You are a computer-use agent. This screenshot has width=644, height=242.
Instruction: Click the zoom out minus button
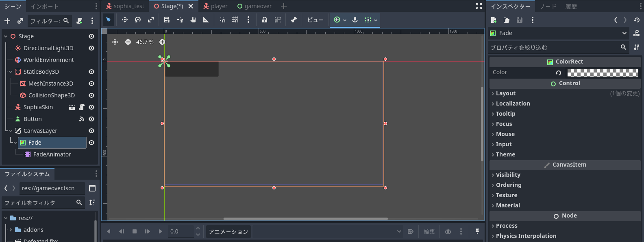click(x=128, y=42)
